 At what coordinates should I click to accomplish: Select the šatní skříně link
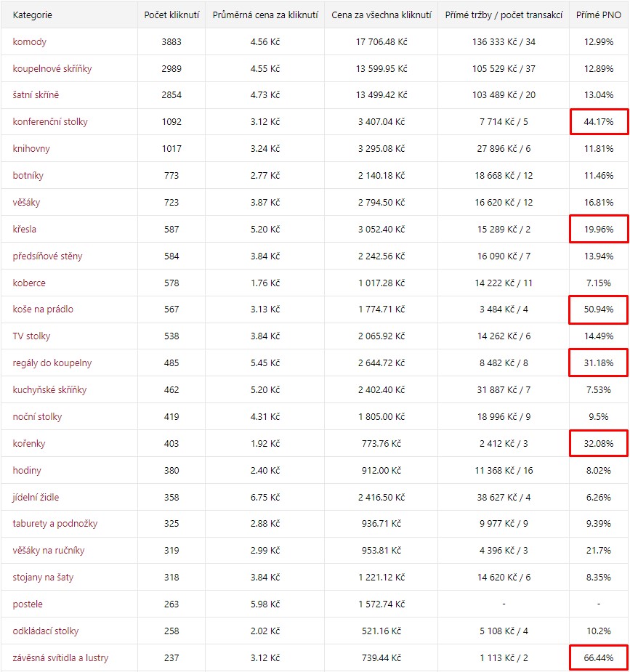[x=36, y=94]
